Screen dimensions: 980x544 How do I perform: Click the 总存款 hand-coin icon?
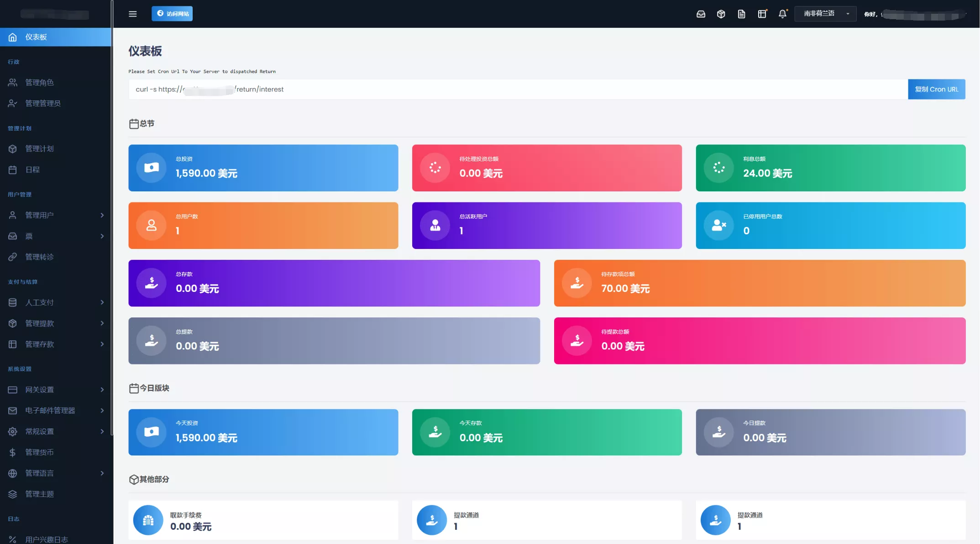(x=152, y=283)
